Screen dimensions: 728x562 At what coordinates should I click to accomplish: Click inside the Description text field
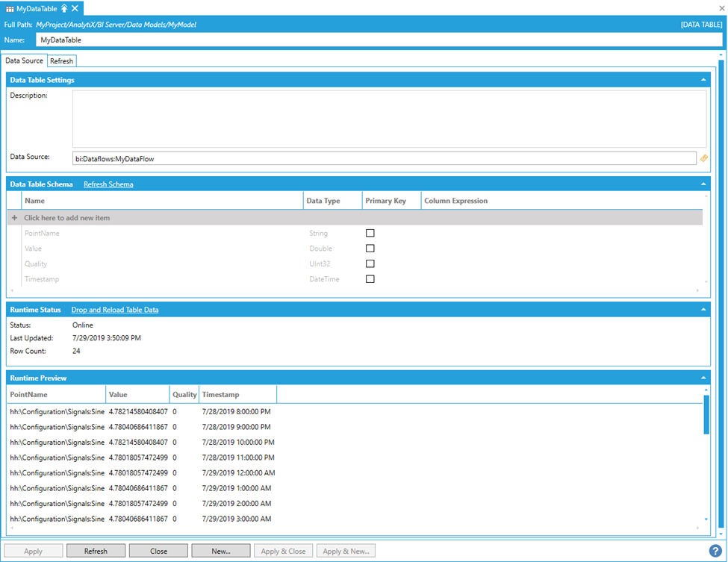tap(388, 119)
